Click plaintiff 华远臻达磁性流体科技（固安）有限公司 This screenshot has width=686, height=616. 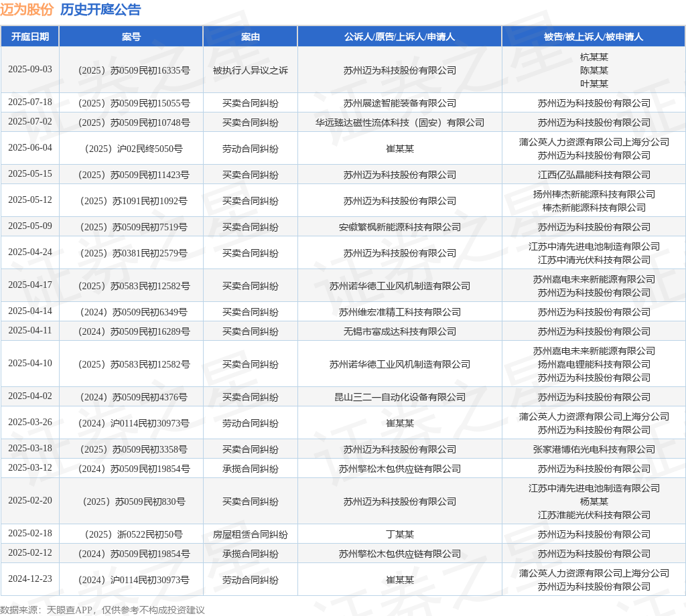pos(399,123)
